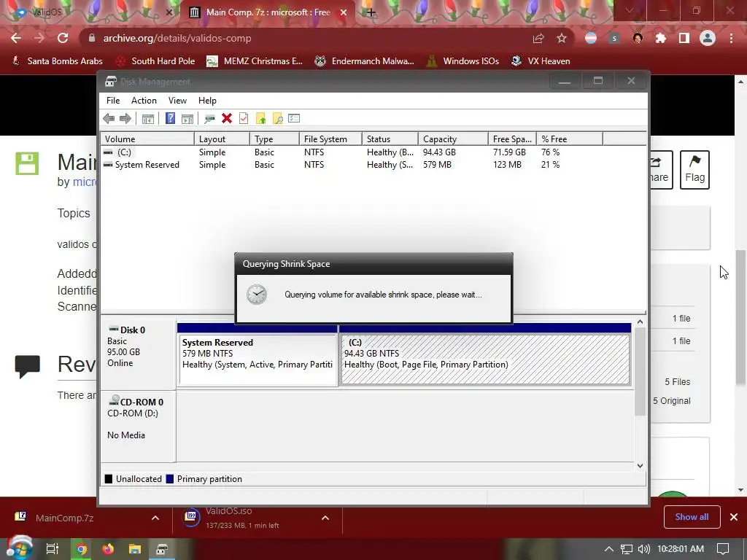Sort by the Volume column header
Viewport: 747px width, 560px height.
[147, 139]
